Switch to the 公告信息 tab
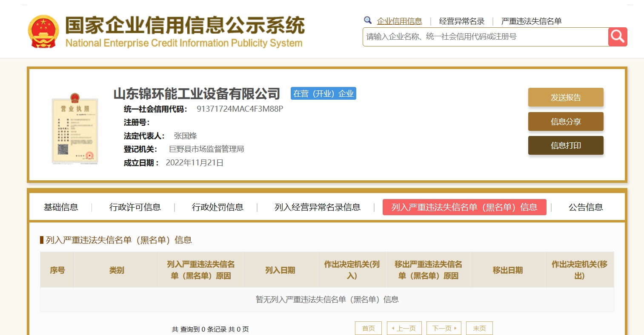 (586, 207)
